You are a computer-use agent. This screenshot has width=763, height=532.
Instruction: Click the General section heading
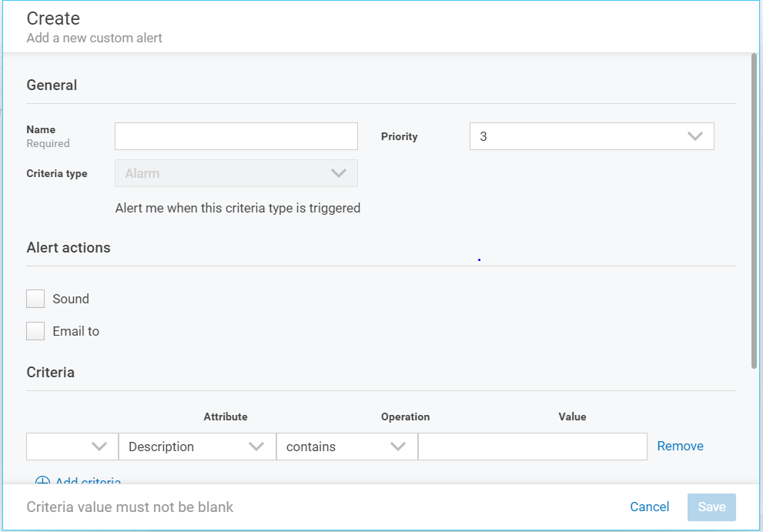[52, 85]
